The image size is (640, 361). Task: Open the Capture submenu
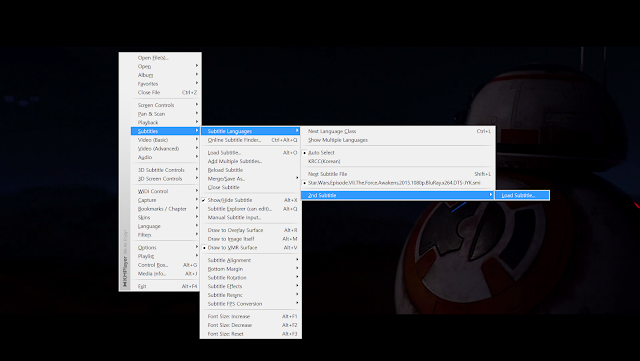[x=165, y=200]
